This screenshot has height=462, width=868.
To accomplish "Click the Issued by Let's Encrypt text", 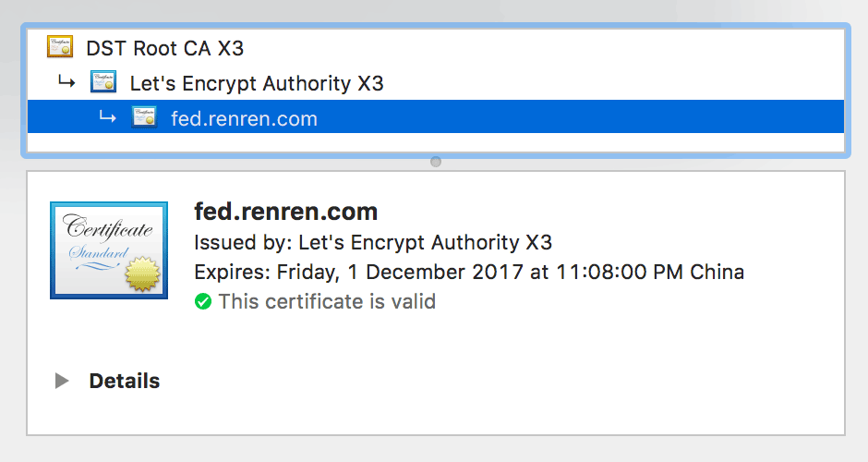I will click(x=373, y=243).
